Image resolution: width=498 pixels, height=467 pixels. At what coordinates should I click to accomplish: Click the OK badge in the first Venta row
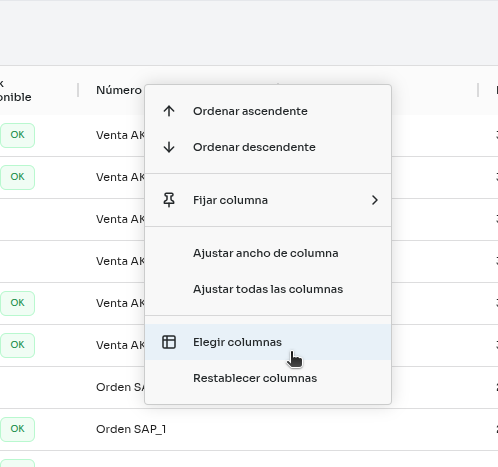pyautogui.click(x=17, y=135)
